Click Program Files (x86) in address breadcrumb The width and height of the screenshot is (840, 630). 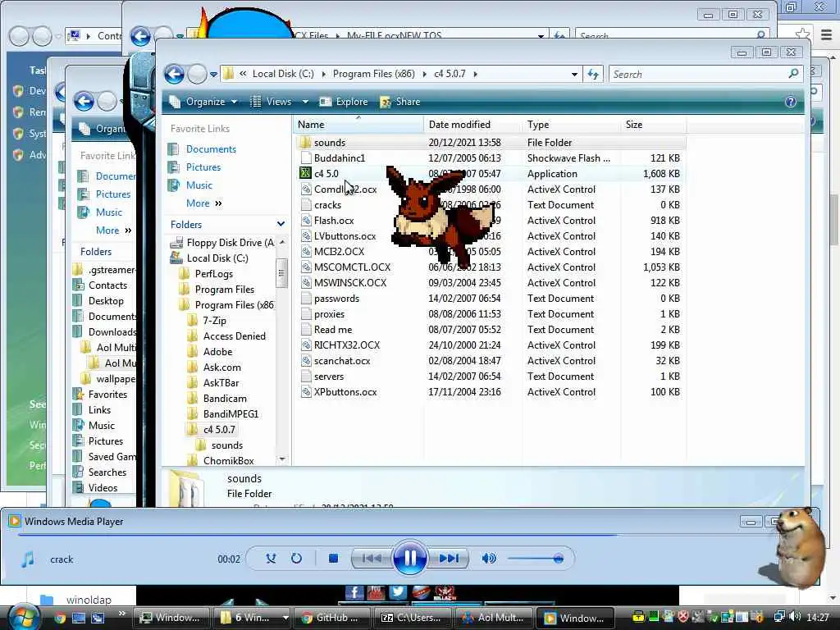coord(373,74)
